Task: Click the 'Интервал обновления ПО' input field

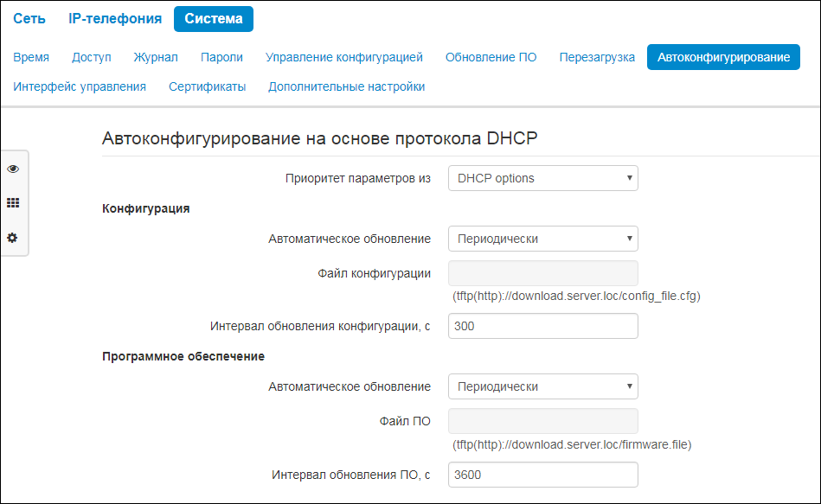Action: (x=542, y=475)
